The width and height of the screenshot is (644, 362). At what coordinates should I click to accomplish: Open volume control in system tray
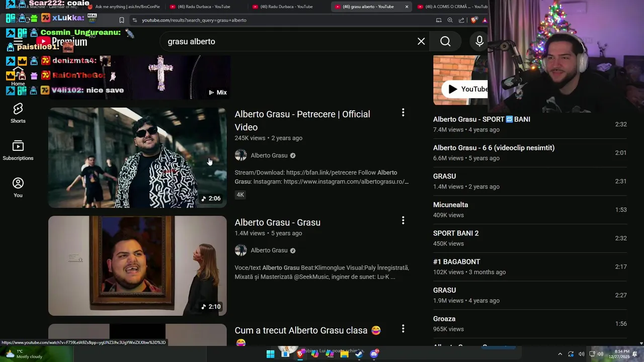pyautogui.click(x=582, y=354)
